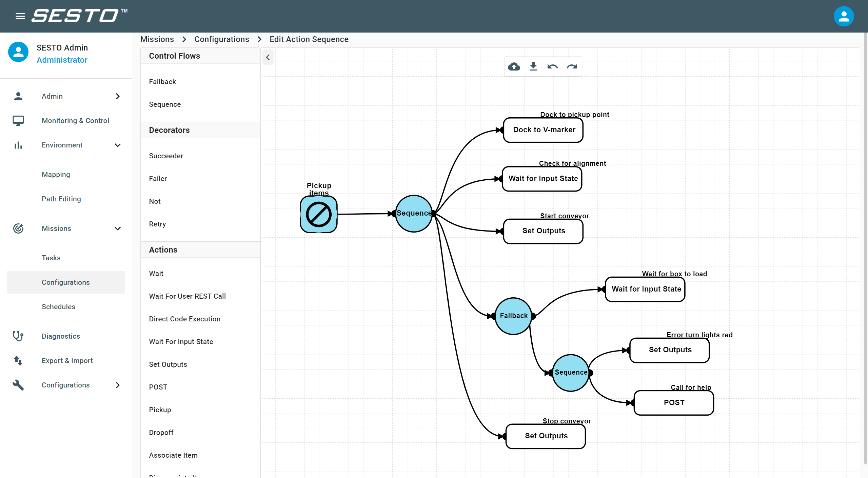Image resolution: width=868 pixels, height=478 pixels.
Task: Click the Diagnostics stethoscope icon
Action: [18, 336]
